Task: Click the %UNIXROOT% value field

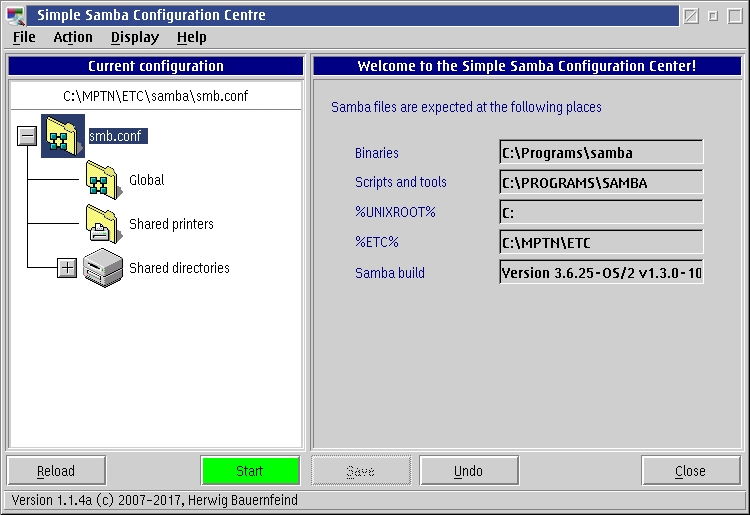Action: 601,212
